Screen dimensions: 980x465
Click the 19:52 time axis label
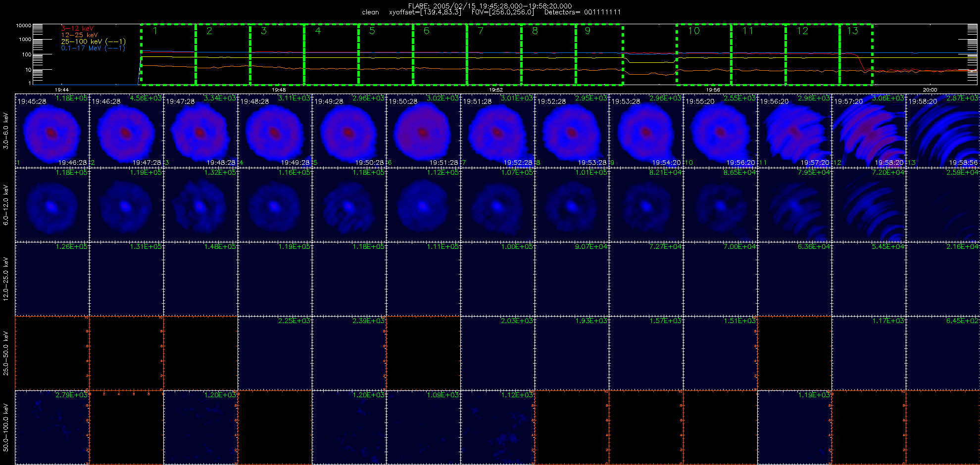[x=496, y=90]
